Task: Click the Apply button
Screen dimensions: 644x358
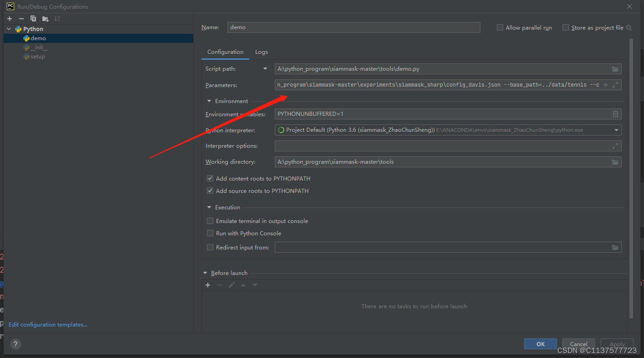Action: point(617,344)
